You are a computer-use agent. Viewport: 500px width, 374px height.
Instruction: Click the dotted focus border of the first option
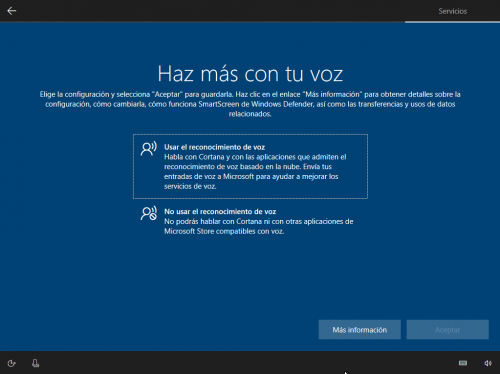[x=250, y=135]
